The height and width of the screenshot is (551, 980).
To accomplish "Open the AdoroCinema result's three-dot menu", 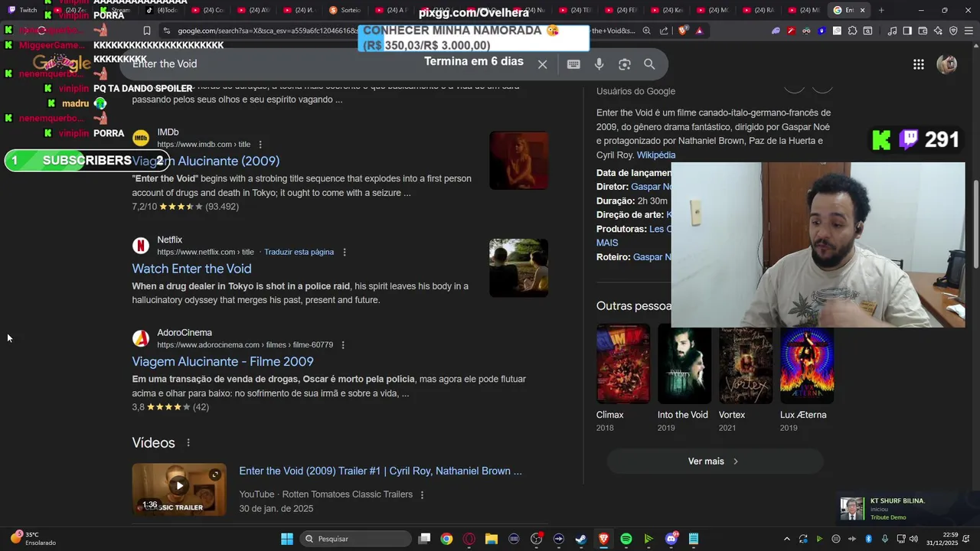I will [343, 345].
